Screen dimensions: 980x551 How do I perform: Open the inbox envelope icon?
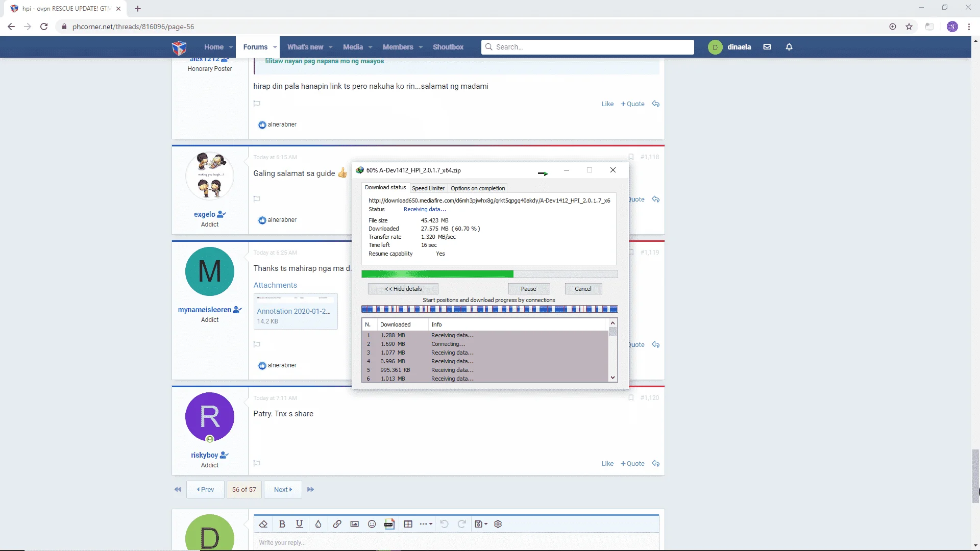click(x=767, y=47)
